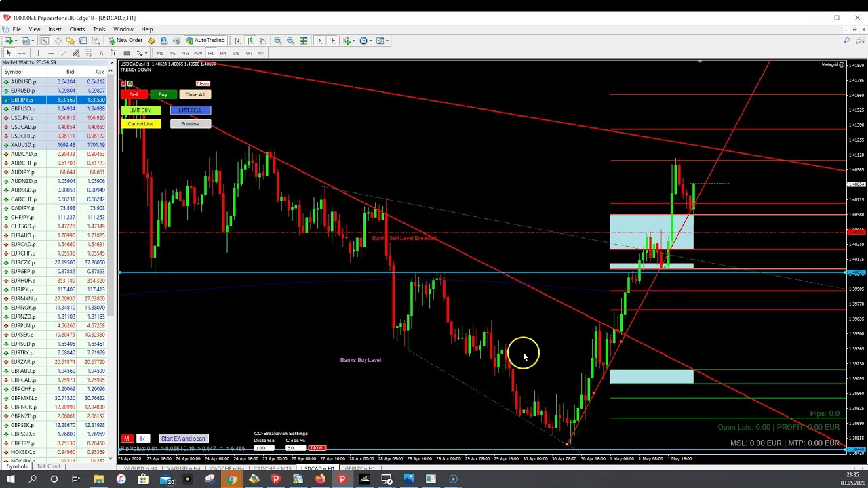
Task: Click the new chart icon
Action: tap(8, 41)
